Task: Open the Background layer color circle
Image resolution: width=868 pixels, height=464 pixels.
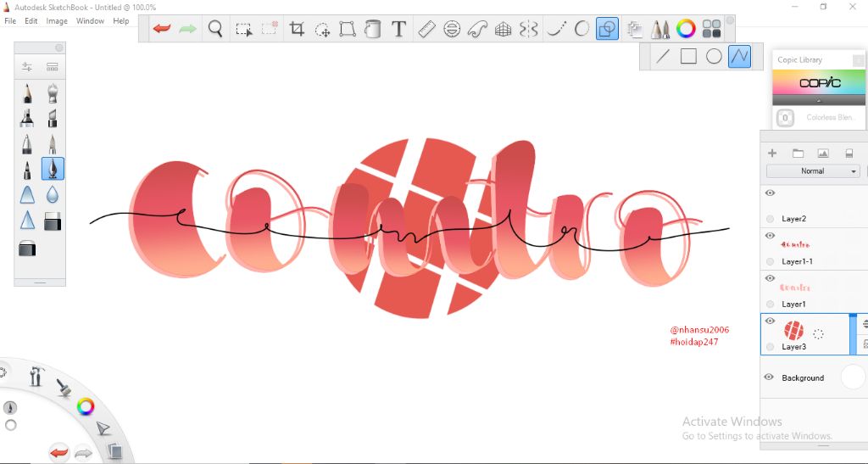Action: tap(853, 377)
